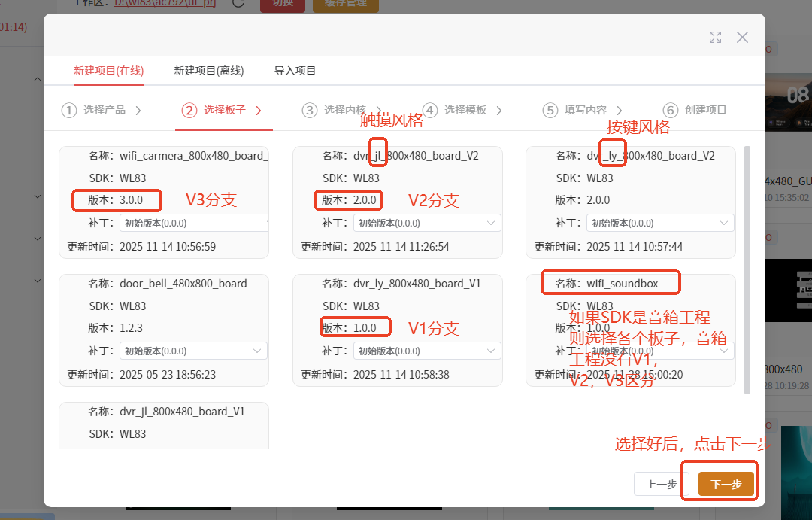Select the wifi_carmera_800x480_board card
Image resolution: width=812 pixels, height=520 pixels.
pos(164,202)
